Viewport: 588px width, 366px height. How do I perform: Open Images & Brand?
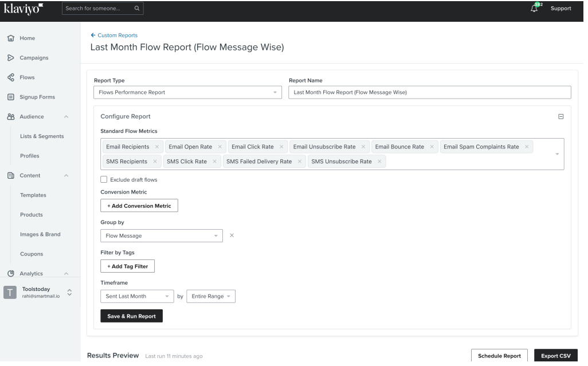coord(40,234)
